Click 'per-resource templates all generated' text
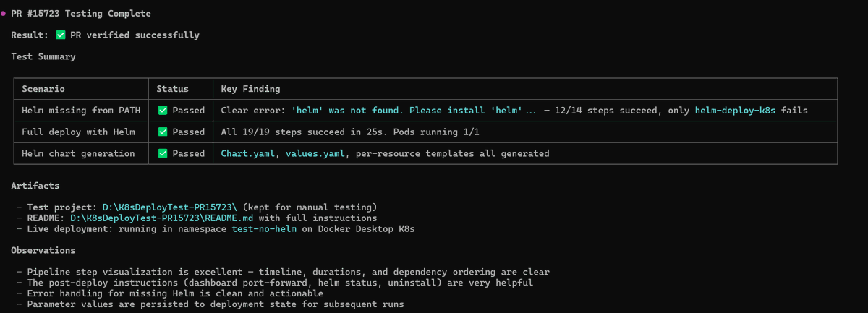Screen dimensions: 868x313 click(x=451, y=153)
